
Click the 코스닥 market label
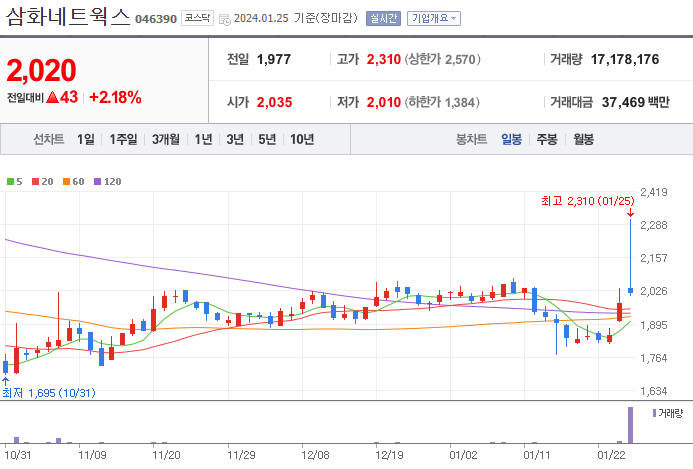(x=197, y=18)
